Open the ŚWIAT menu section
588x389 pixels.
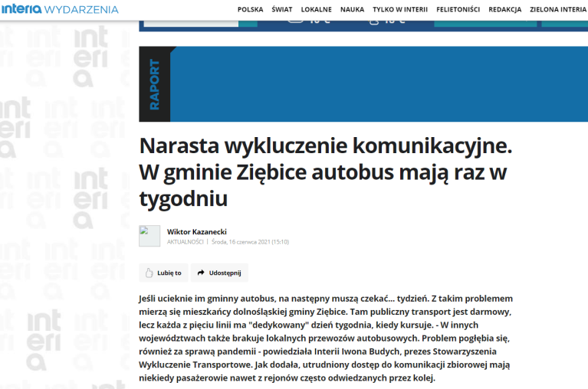pyautogui.click(x=282, y=10)
